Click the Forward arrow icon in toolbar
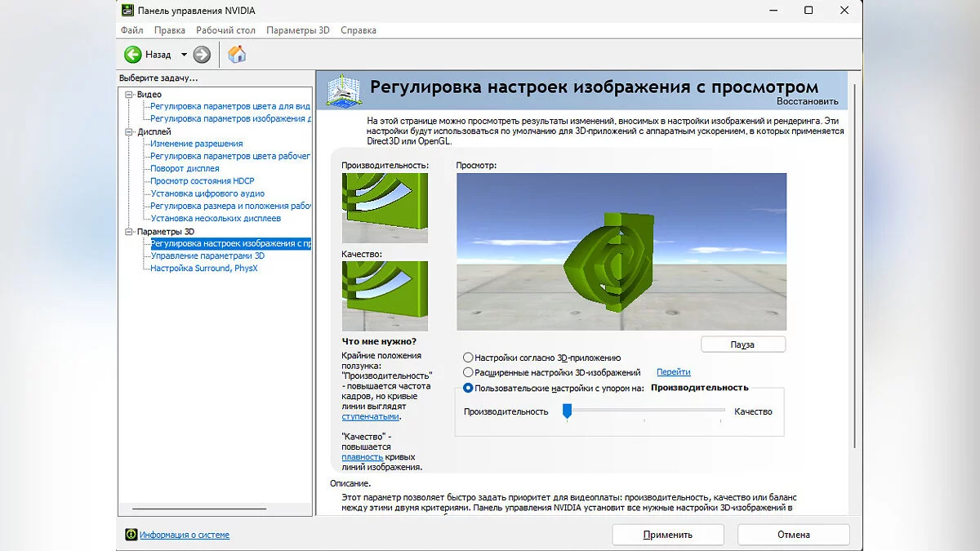This screenshot has width=980, height=551. tap(202, 55)
